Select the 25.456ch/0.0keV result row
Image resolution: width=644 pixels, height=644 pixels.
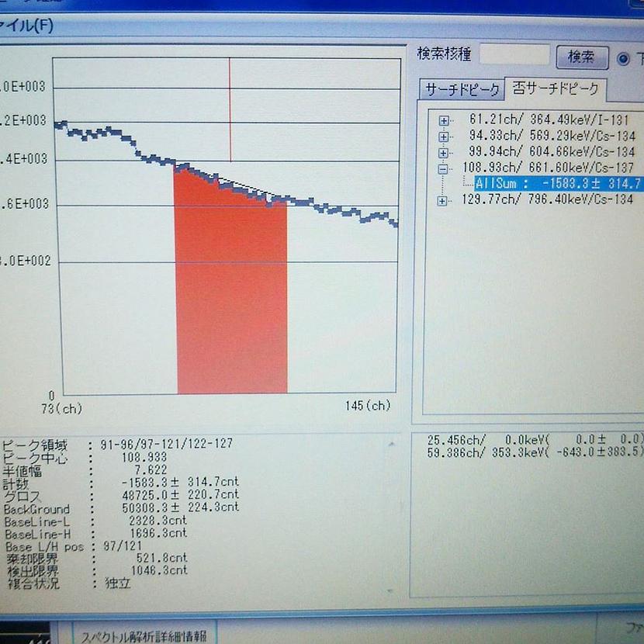(x=535, y=439)
